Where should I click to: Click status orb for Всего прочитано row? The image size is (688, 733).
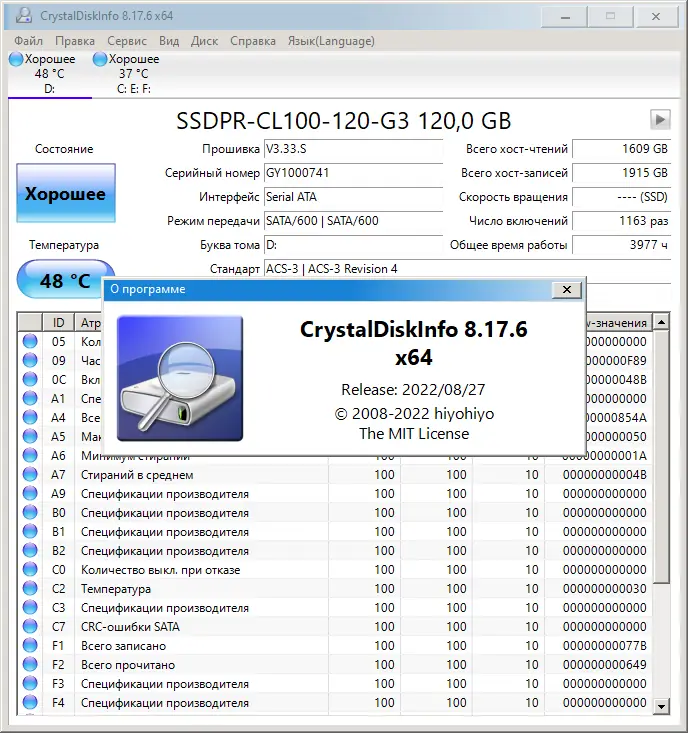(30, 664)
